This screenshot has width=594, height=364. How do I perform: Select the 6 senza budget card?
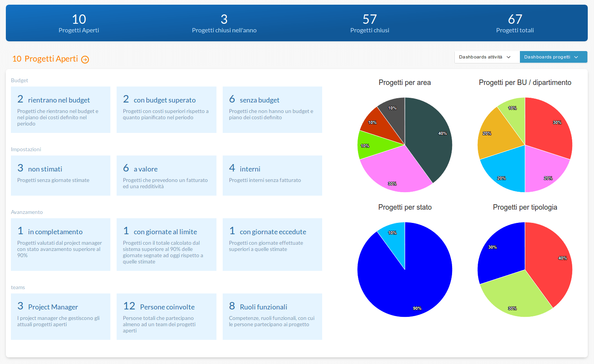coord(272,110)
